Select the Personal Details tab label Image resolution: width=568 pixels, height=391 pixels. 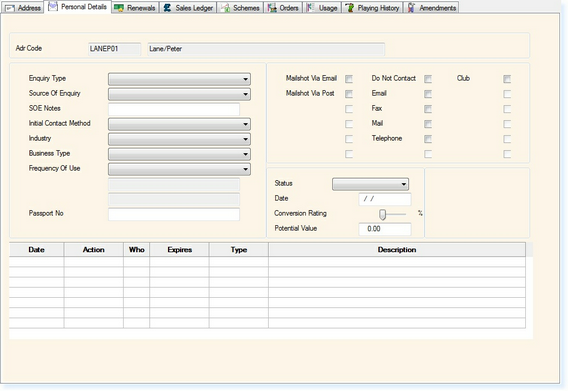tap(84, 7)
